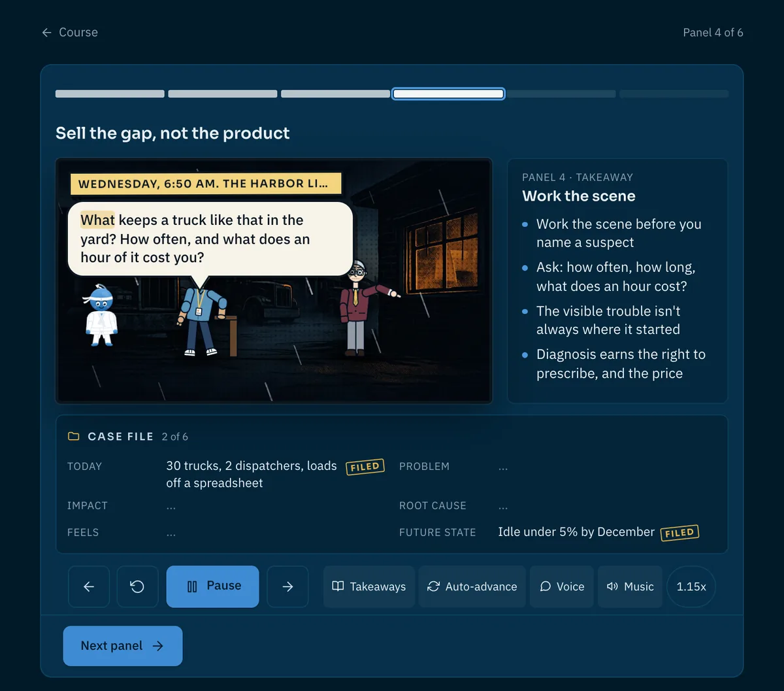
Task: Jump to the fifth progress segment
Action: click(561, 94)
